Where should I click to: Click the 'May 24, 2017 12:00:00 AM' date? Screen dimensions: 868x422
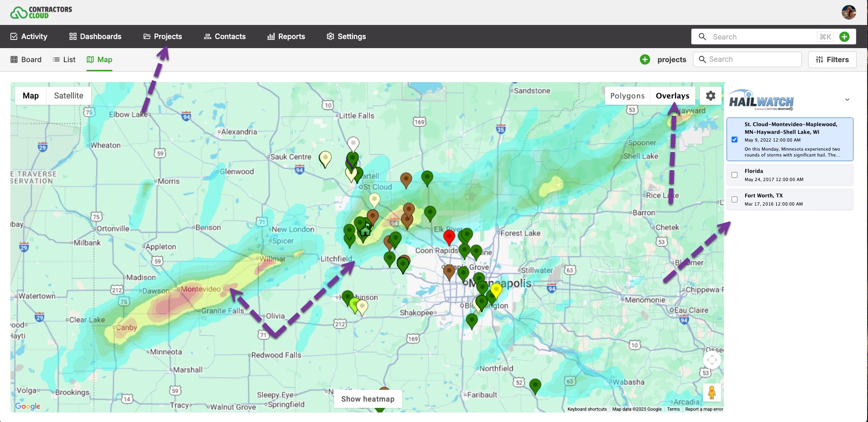pos(774,180)
